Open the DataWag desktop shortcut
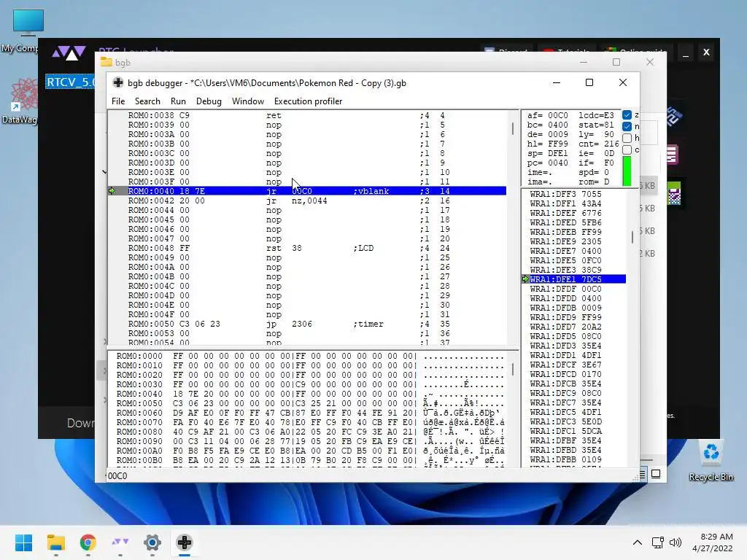The width and height of the screenshot is (747, 560). tap(21, 101)
